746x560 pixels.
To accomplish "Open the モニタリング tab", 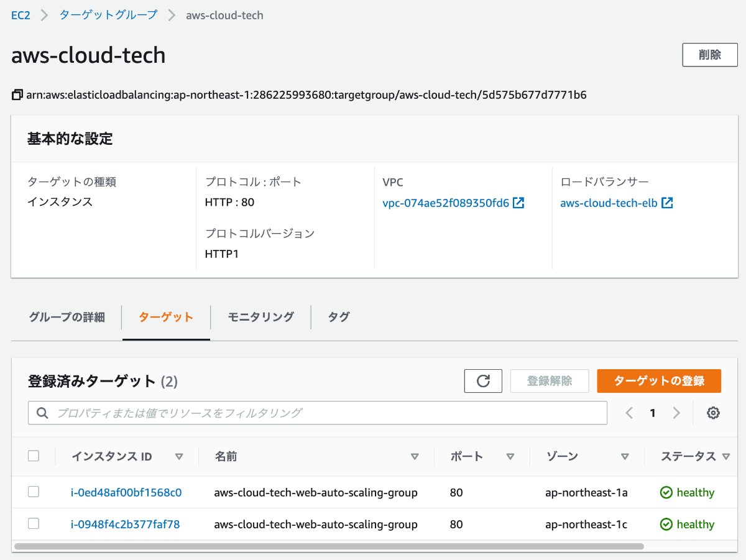I will coord(260,317).
